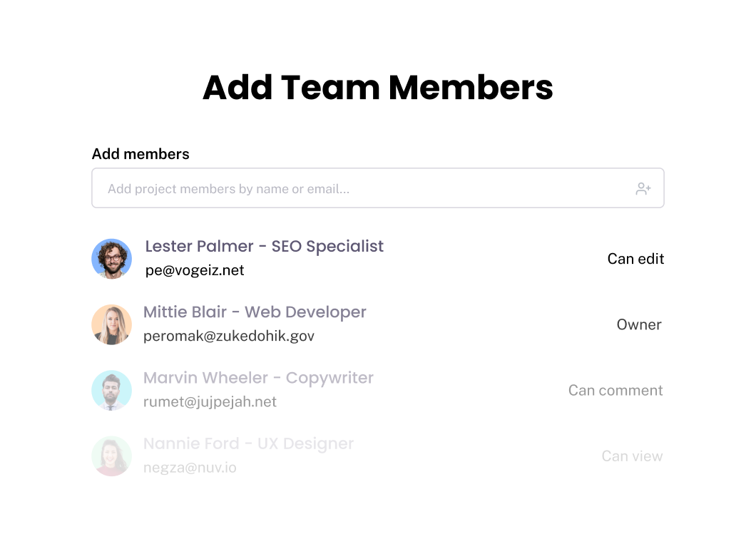Click Mittie Blair's avatar photo
The image size is (756, 539).
click(112, 324)
